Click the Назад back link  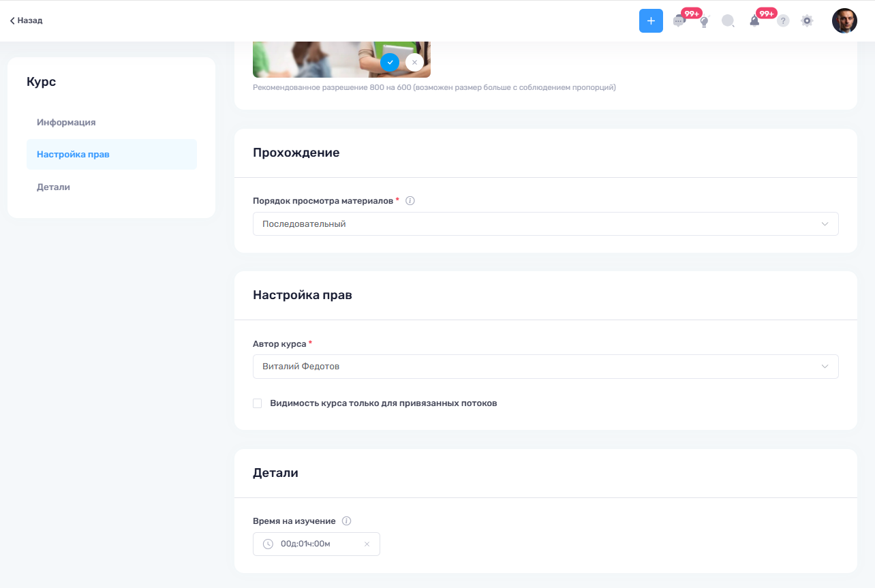pyautogui.click(x=27, y=20)
